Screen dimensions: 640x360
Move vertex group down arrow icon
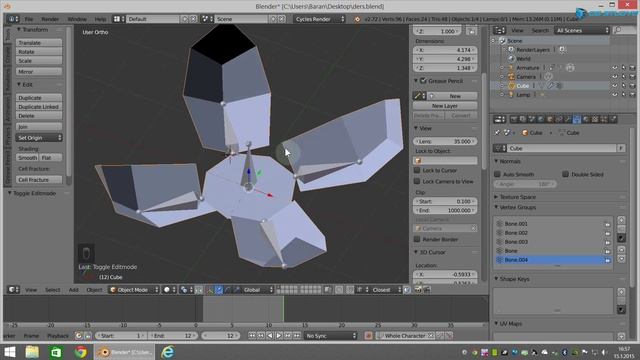(621, 259)
